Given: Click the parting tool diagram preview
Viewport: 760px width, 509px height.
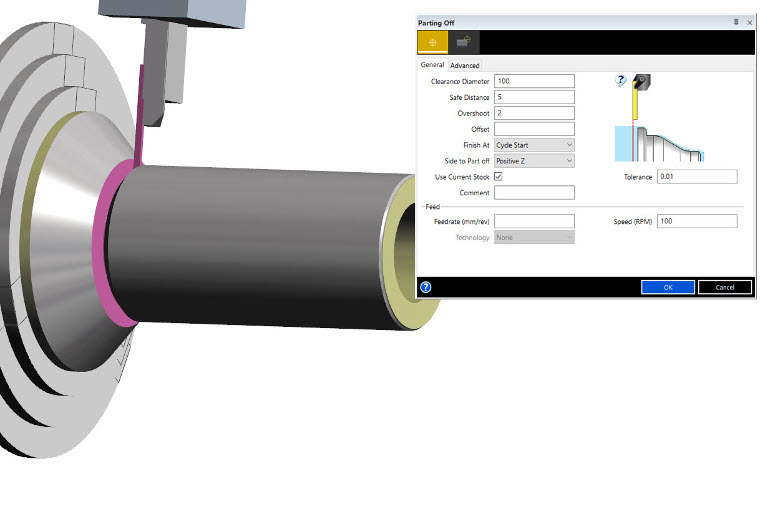Looking at the screenshot, I should coord(659,119).
